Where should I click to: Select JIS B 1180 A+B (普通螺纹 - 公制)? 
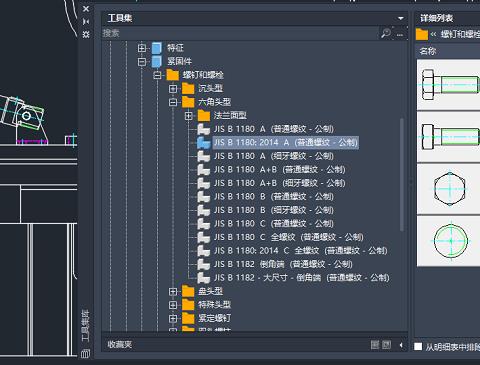(279, 170)
